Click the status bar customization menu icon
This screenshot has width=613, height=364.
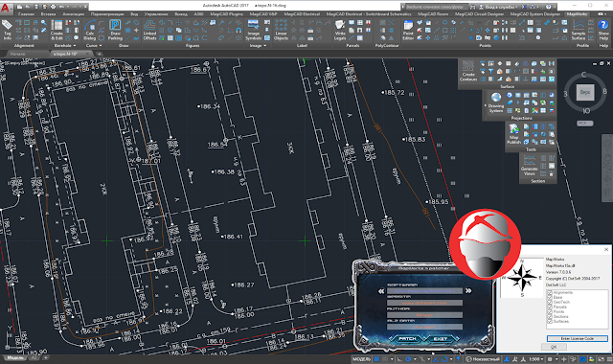(609, 359)
